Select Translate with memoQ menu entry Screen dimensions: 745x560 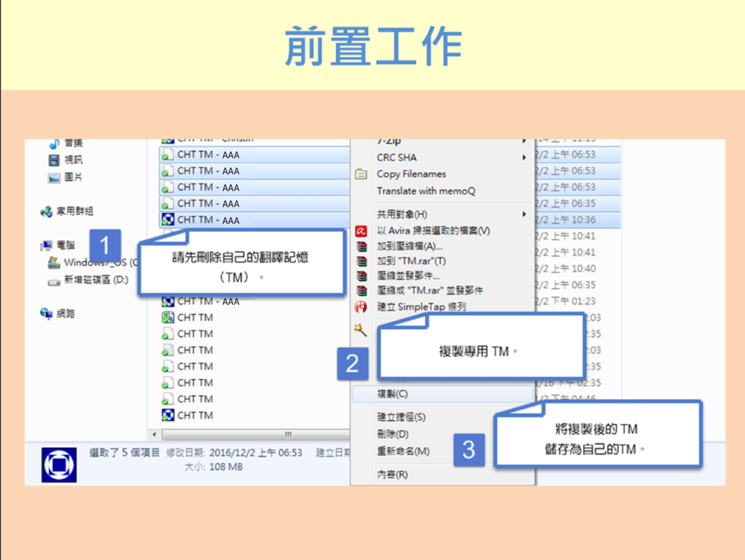pos(426,191)
